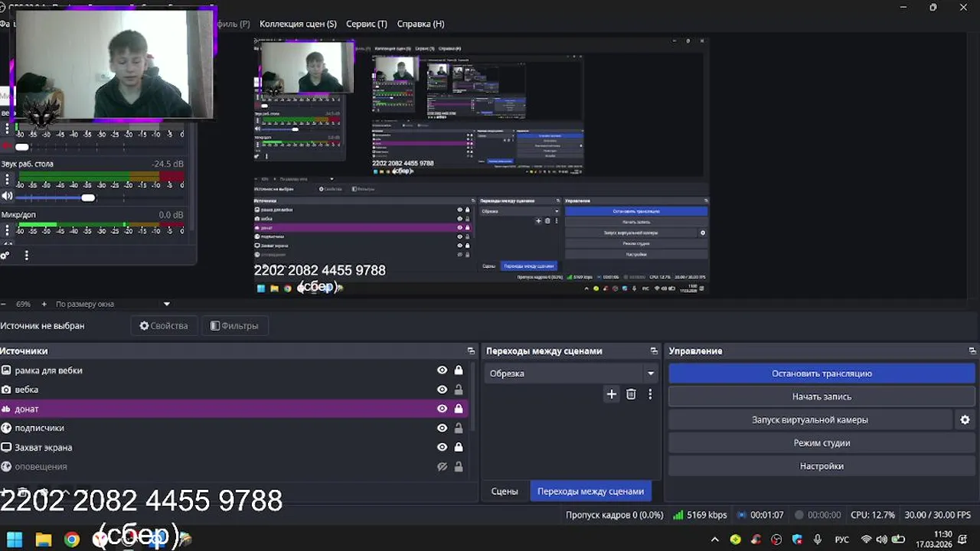Open the Windows Start menu
Viewport: 980px width, 551px height.
click(x=15, y=540)
